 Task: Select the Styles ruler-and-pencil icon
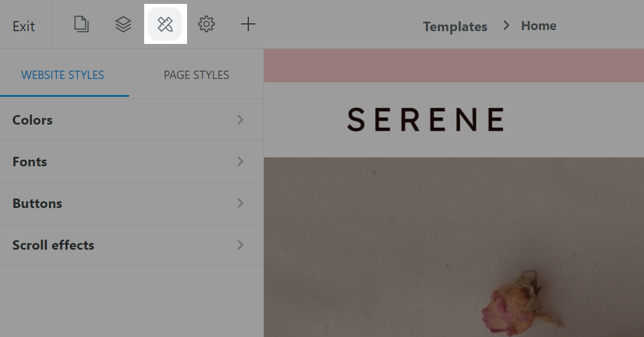coord(165,24)
